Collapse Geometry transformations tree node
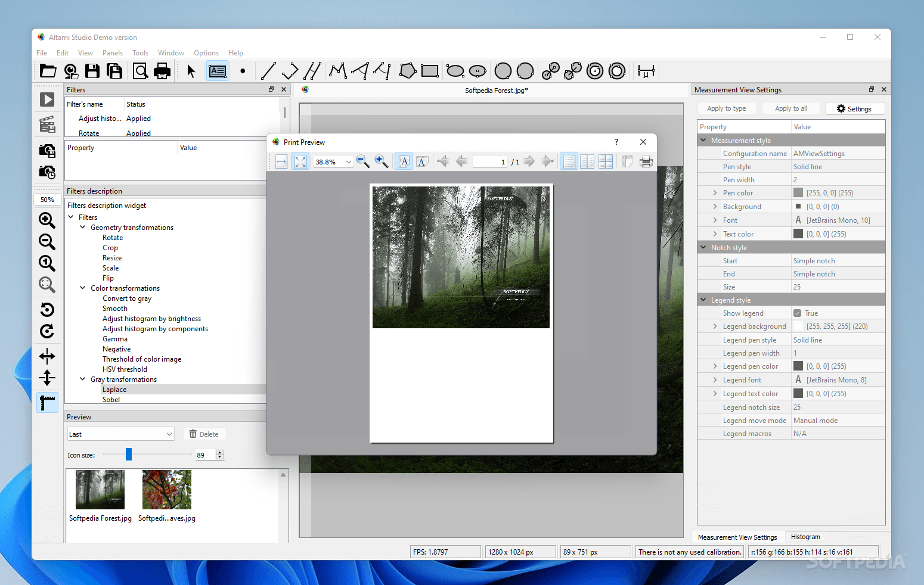This screenshot has height=585, width=924. pyautogui.click(x=83, y=228)
